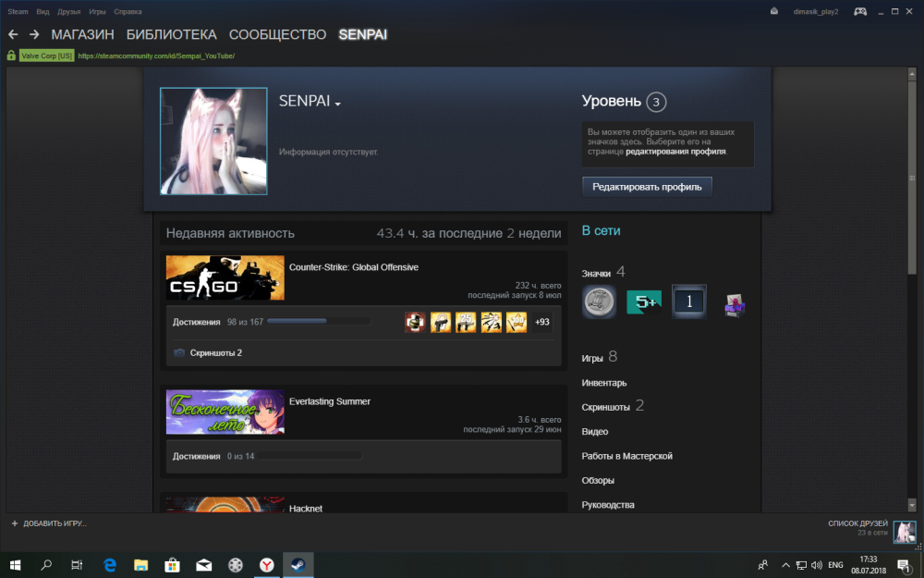Open the fourth CS:GO achievement icon
Image resolution: width=924 pixels, height=578 pixels.
point(491,322)
